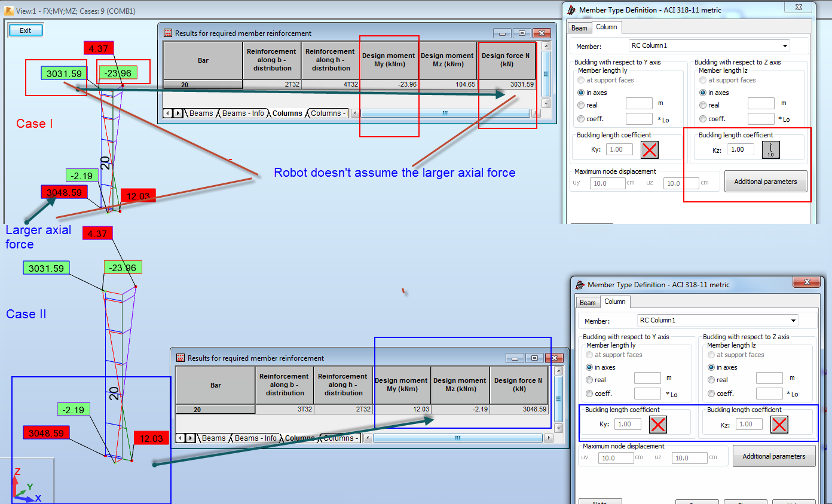832x504 pixels.
Task: Click the uy displacement input field showing 10.0
Action: click(x=607, y=183)
